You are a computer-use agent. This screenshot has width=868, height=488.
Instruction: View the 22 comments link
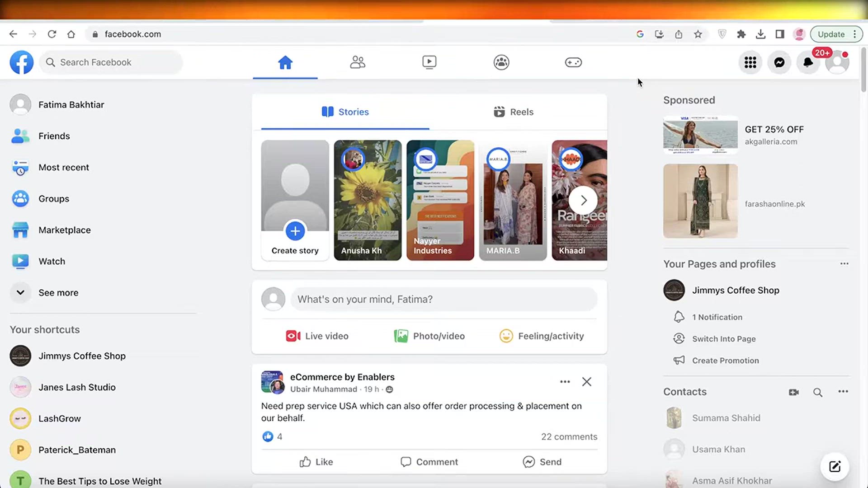pos(569,437)
